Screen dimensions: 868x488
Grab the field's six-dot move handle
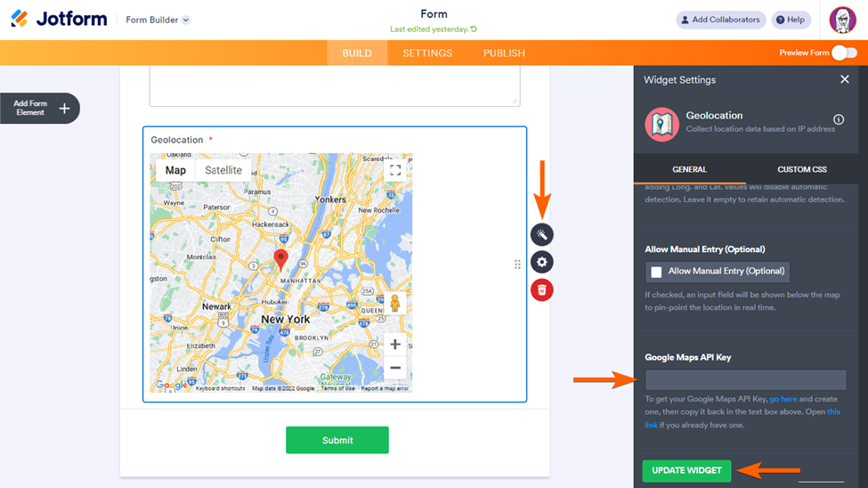(517, 264)
